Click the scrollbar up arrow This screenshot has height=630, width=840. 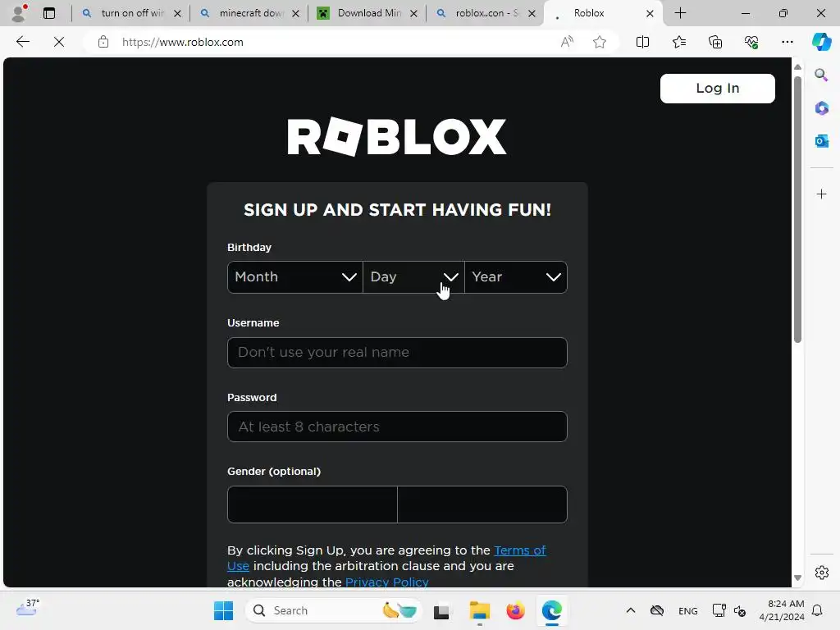[797, 67]
